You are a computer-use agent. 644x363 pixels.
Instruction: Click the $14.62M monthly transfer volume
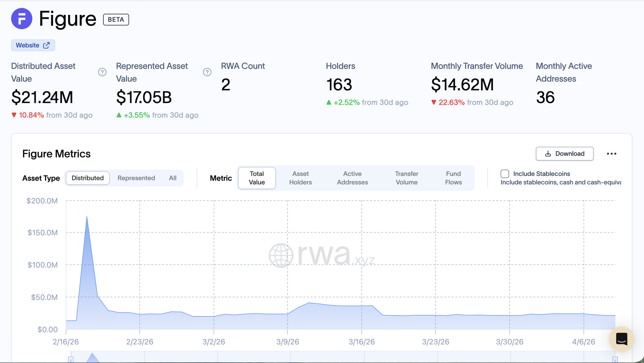click(462, 85)
